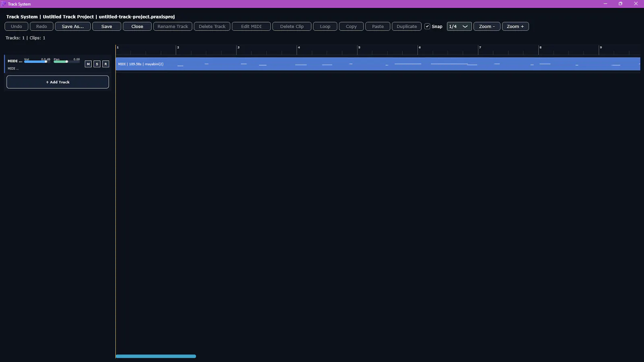Click the Duplicate button
This screenshot has height=362, width=644.
407,27
